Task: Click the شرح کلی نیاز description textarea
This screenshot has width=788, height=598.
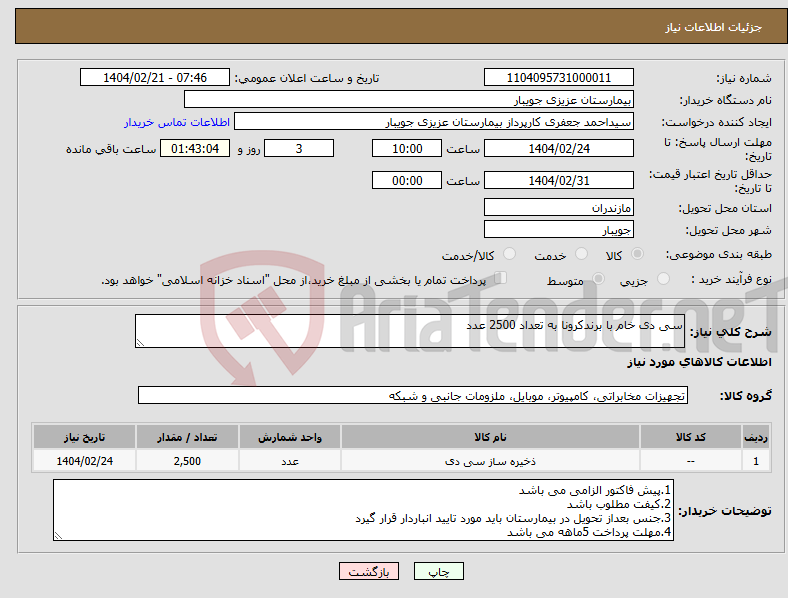Action: coord(410,331)
